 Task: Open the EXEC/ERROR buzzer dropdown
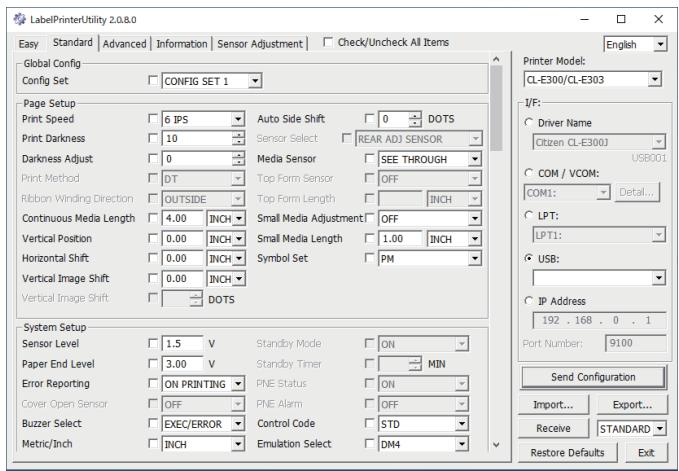coord(203,424)
